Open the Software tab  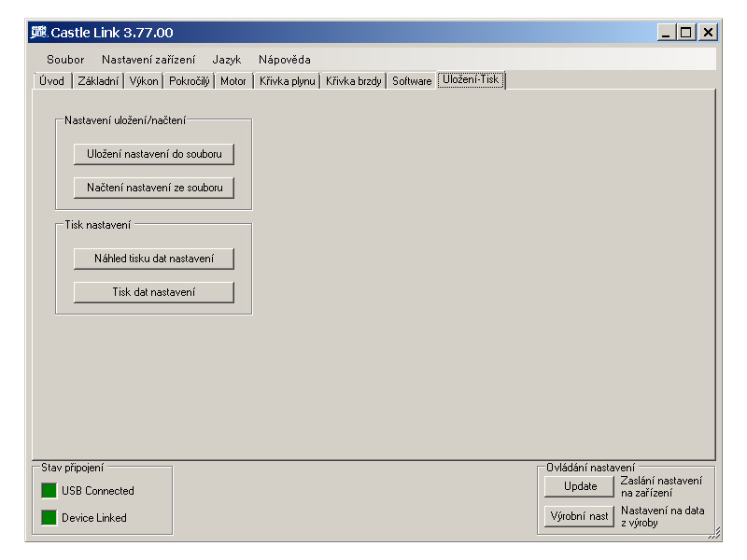(412, 81)
